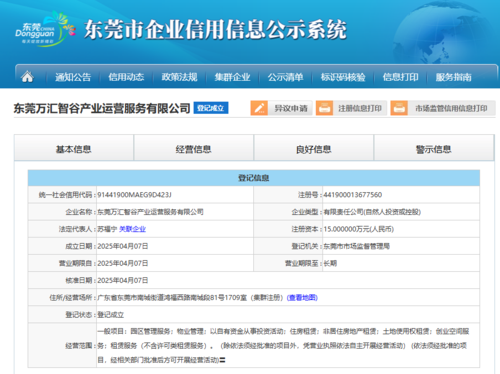Switch to the 警示信息 tab
The height and width of the screenshot is (374, 500).
click(x=434, y=149)
